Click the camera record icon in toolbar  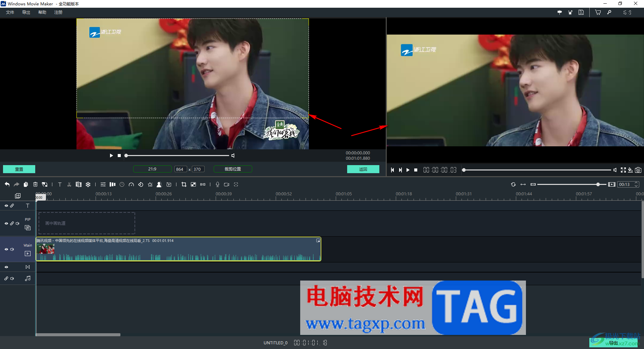point(227,185)
